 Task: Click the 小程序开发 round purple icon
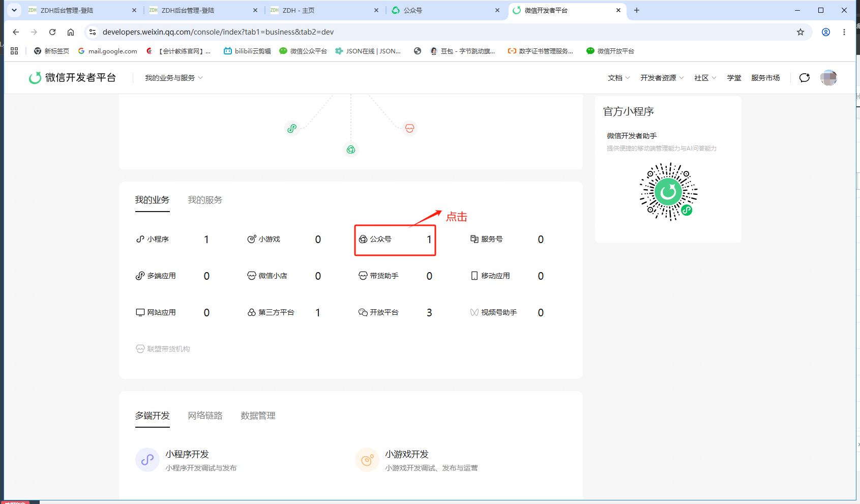(147, 460)
